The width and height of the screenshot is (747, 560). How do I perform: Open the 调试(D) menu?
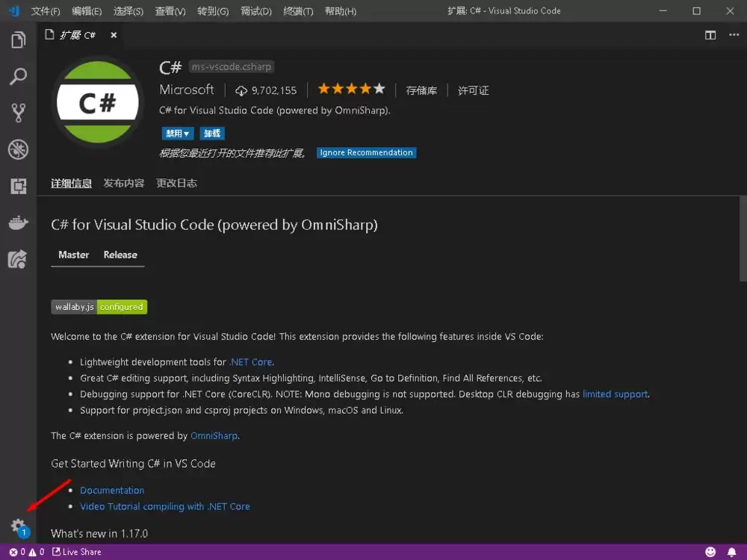click(x=255, y=10)
